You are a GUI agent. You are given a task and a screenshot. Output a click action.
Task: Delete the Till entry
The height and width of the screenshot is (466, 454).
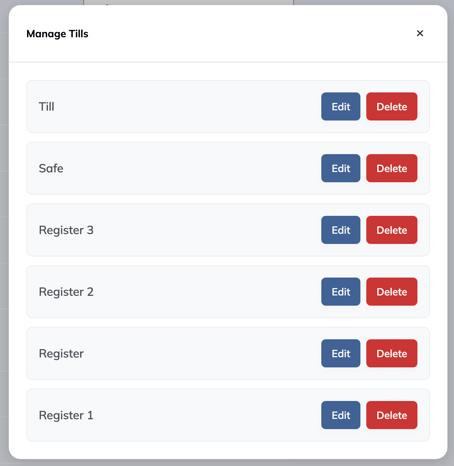(x=392, y=107)
